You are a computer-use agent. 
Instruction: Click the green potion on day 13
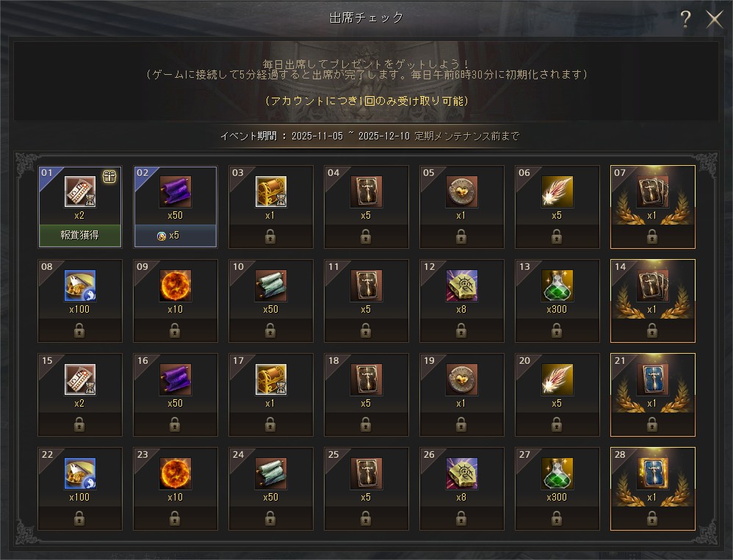(557, 286)
